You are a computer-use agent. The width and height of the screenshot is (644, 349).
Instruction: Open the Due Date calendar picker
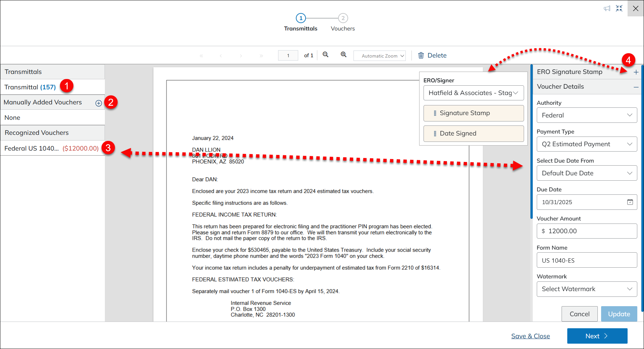pyautogui.click(x=630, y=202)
